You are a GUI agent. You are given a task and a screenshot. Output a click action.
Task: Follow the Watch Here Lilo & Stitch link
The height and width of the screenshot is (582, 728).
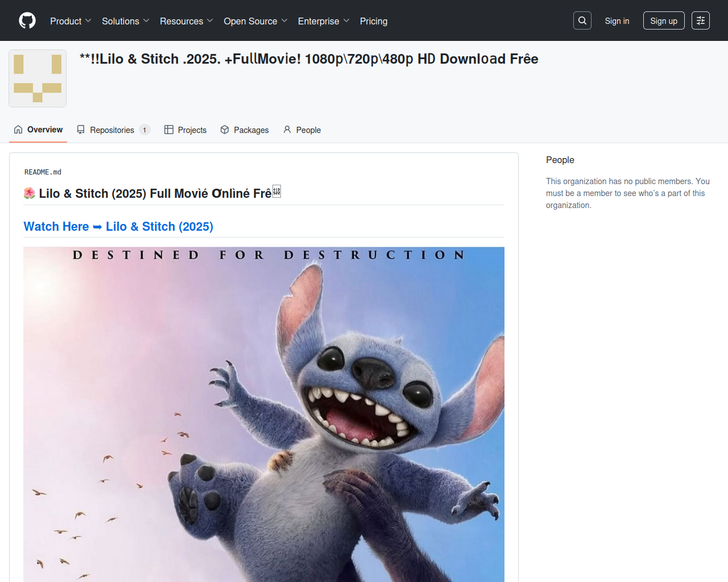(x=118, y=226)
